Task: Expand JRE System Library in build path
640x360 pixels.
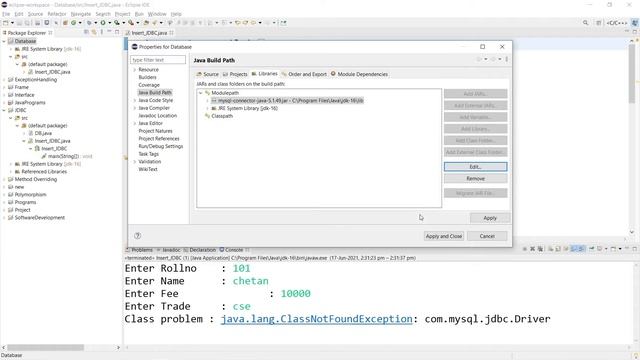Action: click(x=207, y=108)
